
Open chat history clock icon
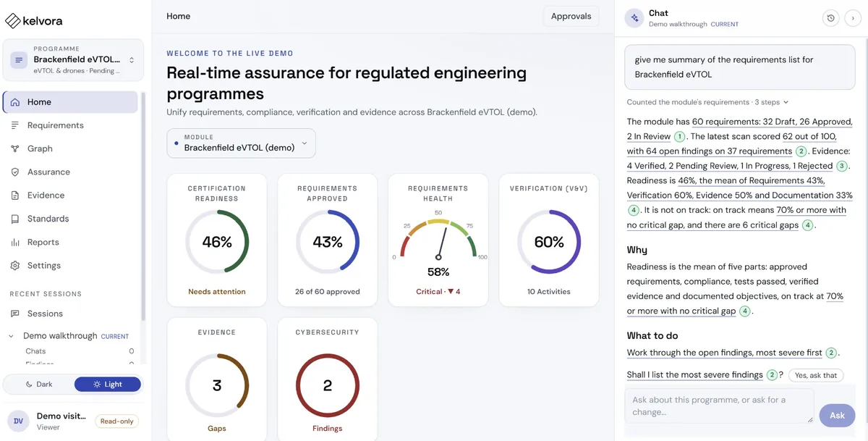[x=831, y=18]
